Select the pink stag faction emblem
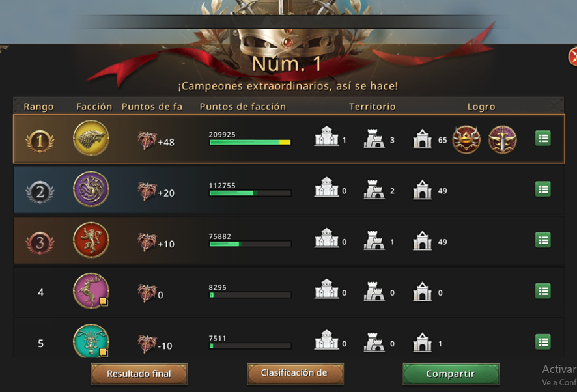Image resolution: width=577 pixels, height=392 pixels. point(91,291)
